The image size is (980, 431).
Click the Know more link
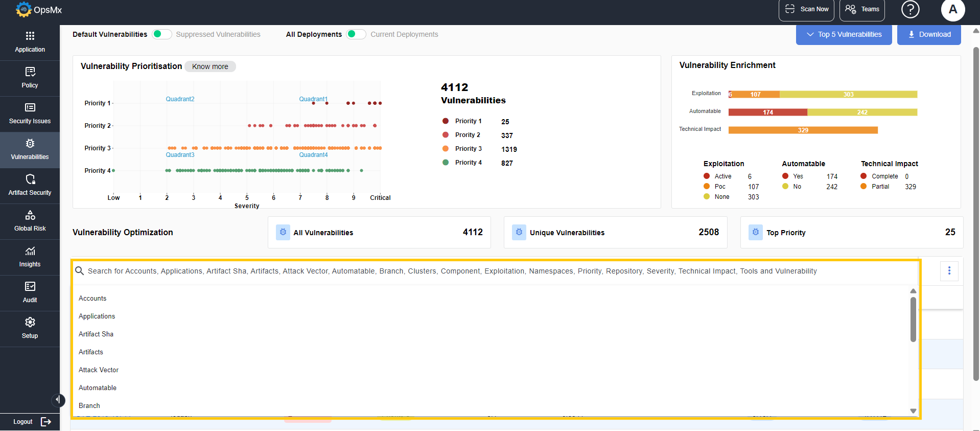click(x=210, y=66)
